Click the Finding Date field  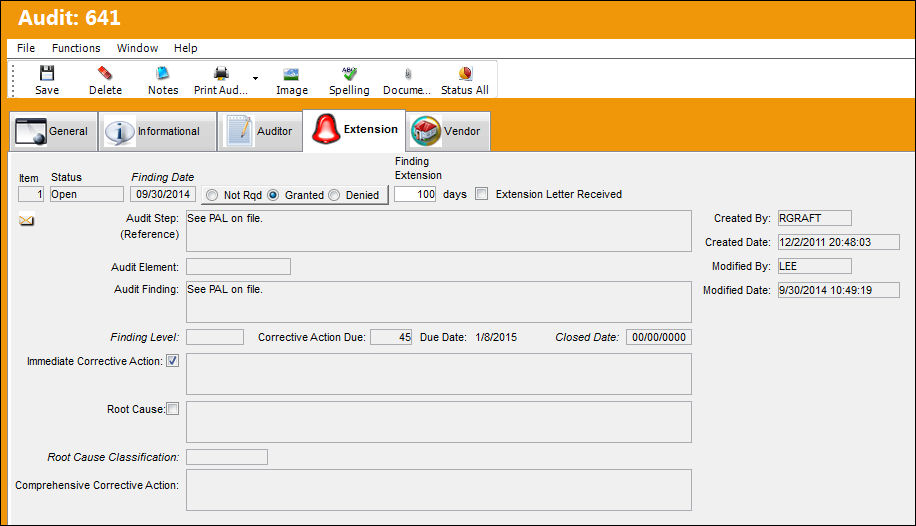point(163,194)
